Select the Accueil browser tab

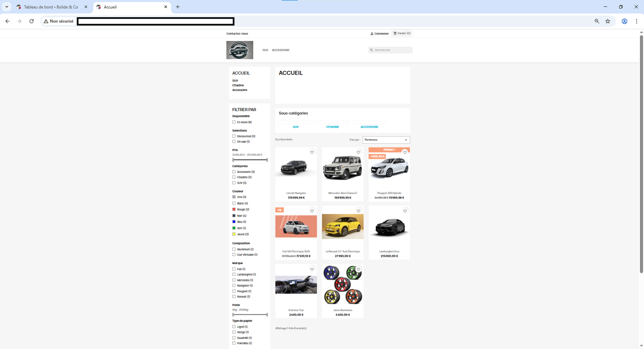click(x=132, y=7)
